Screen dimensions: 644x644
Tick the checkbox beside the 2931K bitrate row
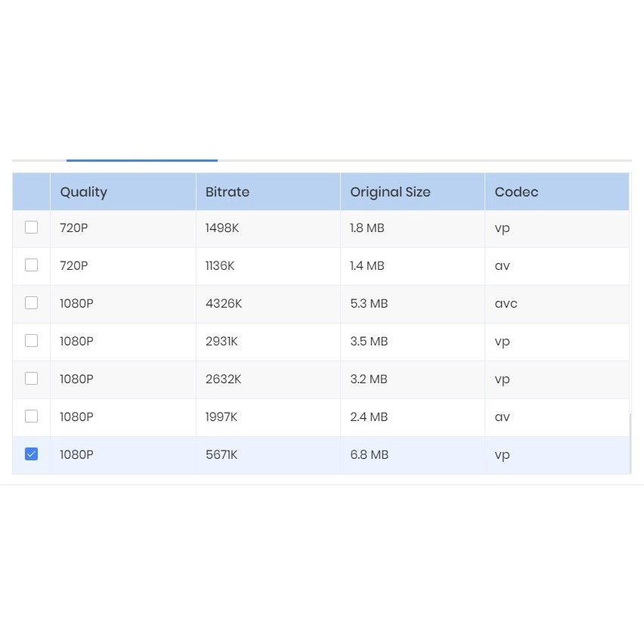[x=31, y=340]
